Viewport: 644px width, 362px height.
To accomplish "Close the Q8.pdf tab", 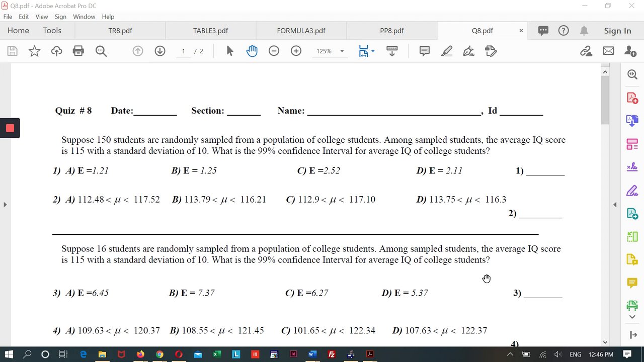I will [x=521, y=31].
